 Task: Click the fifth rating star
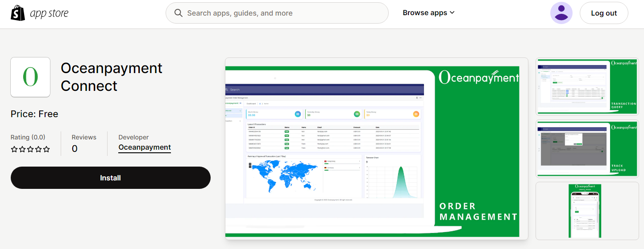pos(46,149)
